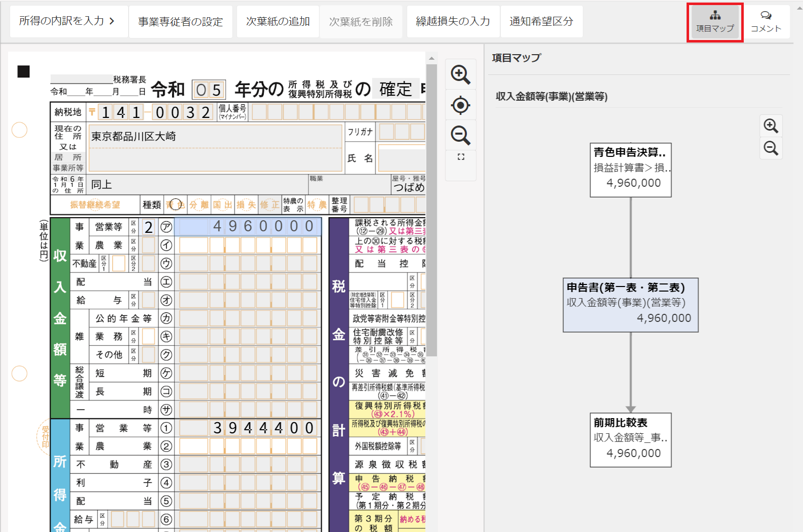This screenshot has height=532, width=803.
Task: Select the 申告書(第一表・第二表) map node
Action: 630,305
